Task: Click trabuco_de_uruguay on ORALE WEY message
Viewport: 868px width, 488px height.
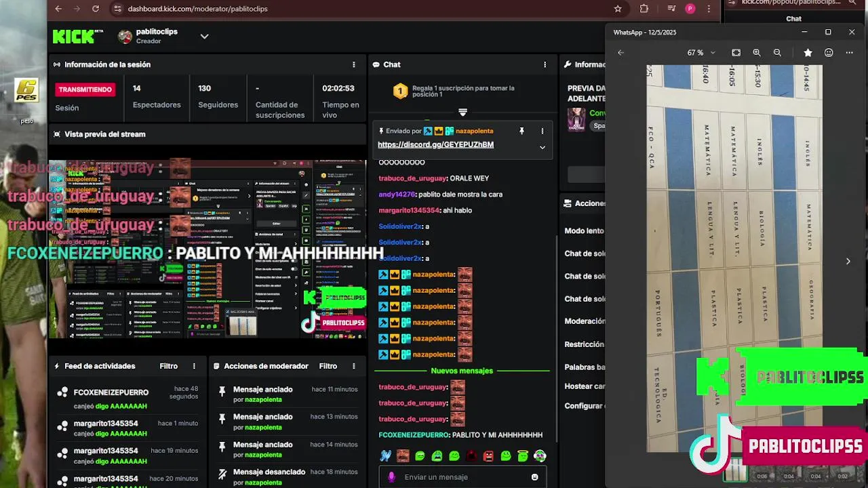Action: click(413, 178)
